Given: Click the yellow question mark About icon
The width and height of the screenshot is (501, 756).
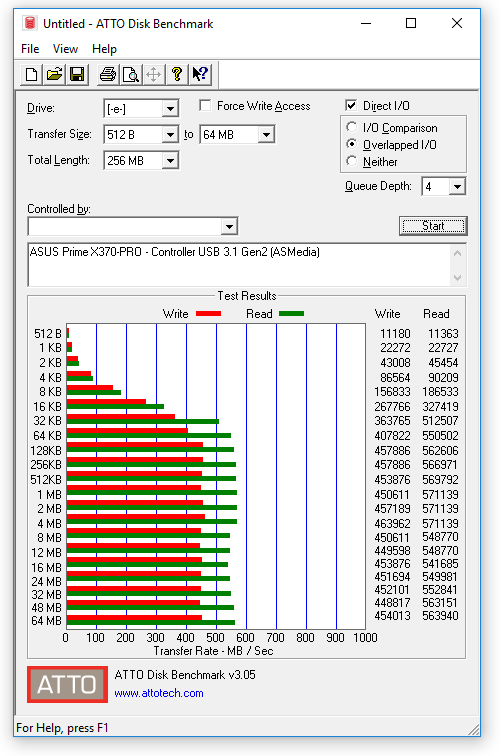Looking at the screenshot, I should click(176, 74).
